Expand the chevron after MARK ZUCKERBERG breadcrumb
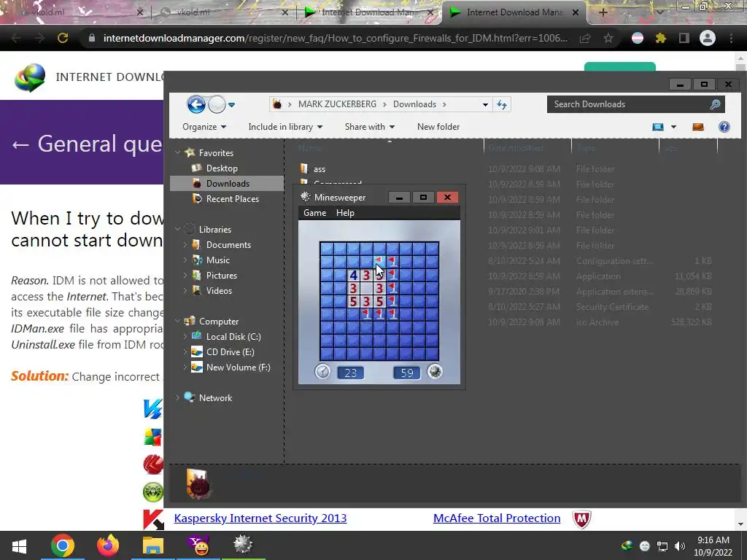This screenshot has height=560, width=747. pyautogui.click(x=385, y=104)
